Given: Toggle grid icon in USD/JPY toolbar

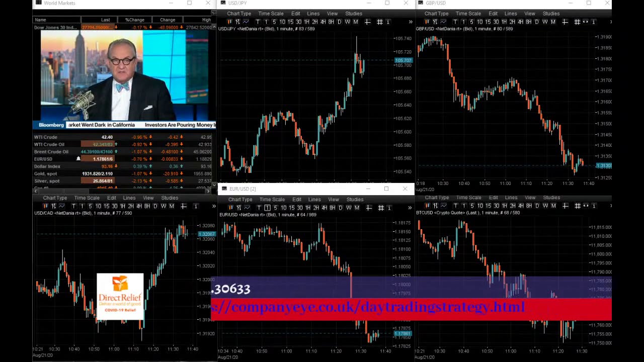Looking at the screenshot, I should pos(380,22).
